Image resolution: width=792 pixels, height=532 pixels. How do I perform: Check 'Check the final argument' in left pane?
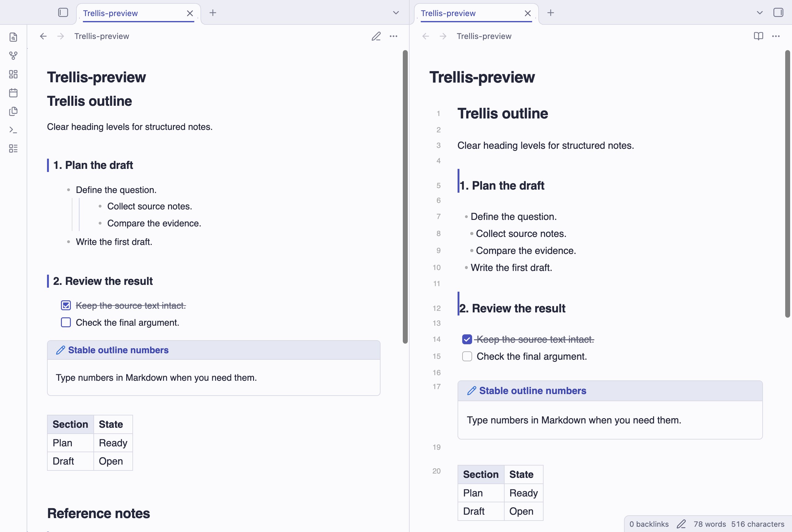point(66,322)
